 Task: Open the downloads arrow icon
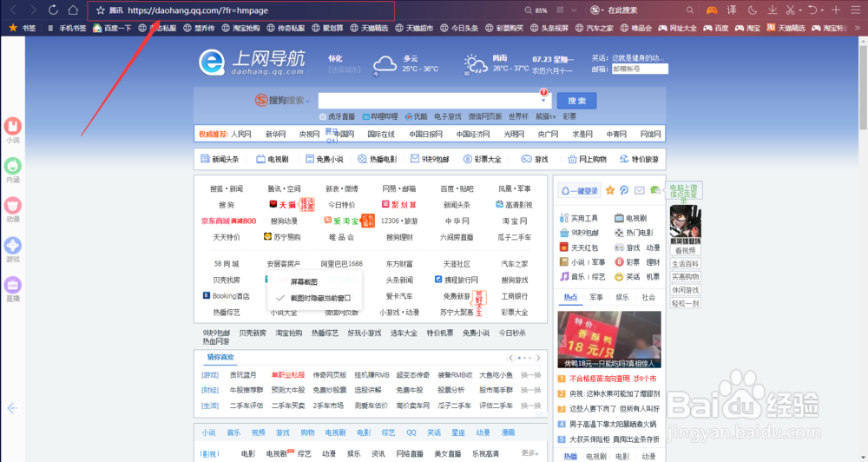click(x=773, y=10)
